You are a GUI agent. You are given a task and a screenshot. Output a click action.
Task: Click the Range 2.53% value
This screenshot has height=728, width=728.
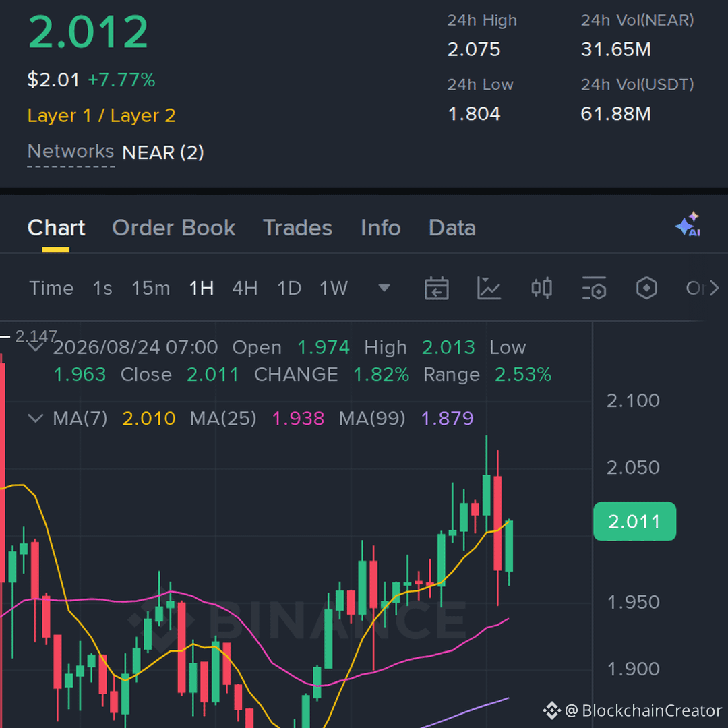pos(523,375)
